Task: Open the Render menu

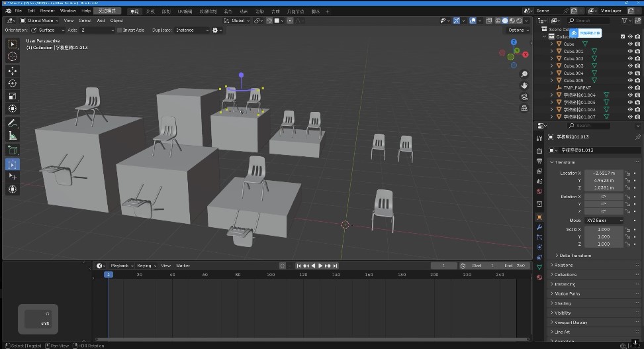Action: [47, 11]
